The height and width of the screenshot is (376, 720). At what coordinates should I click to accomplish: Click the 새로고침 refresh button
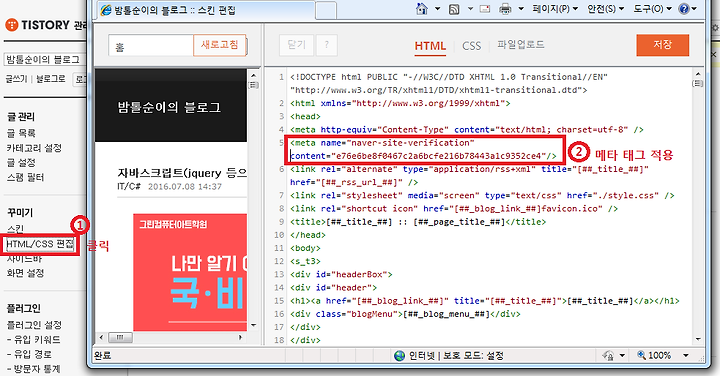coord(219,45)
